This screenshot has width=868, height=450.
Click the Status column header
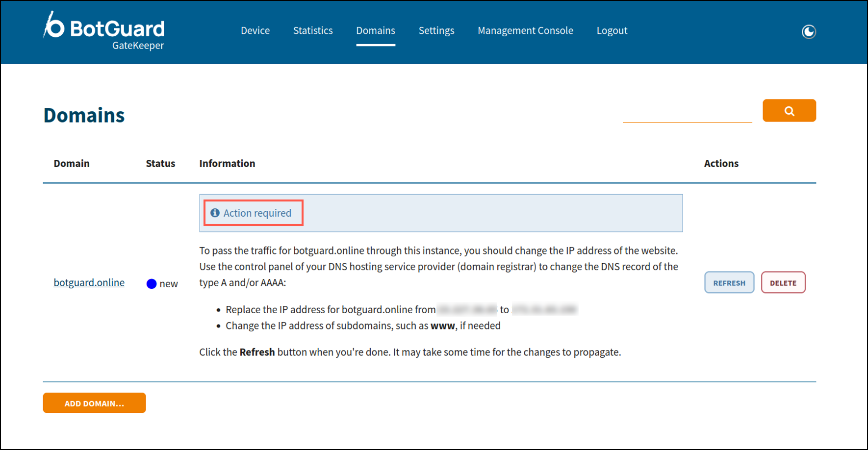(160, 163)
